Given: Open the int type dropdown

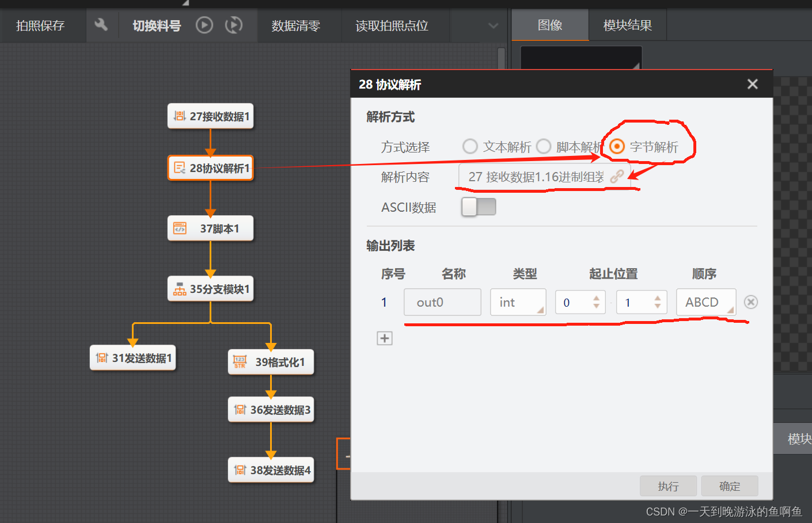Looking at the screenshot, I should pyautogui.click(x=518, y=302).
